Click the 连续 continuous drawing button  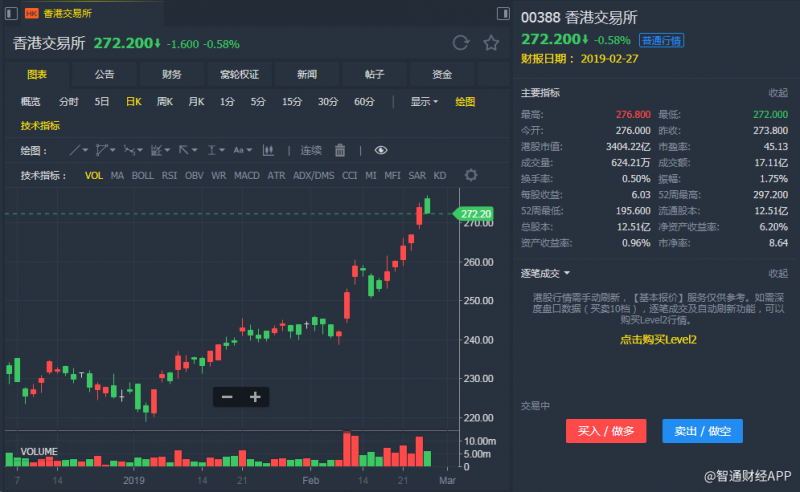(311, 150)
